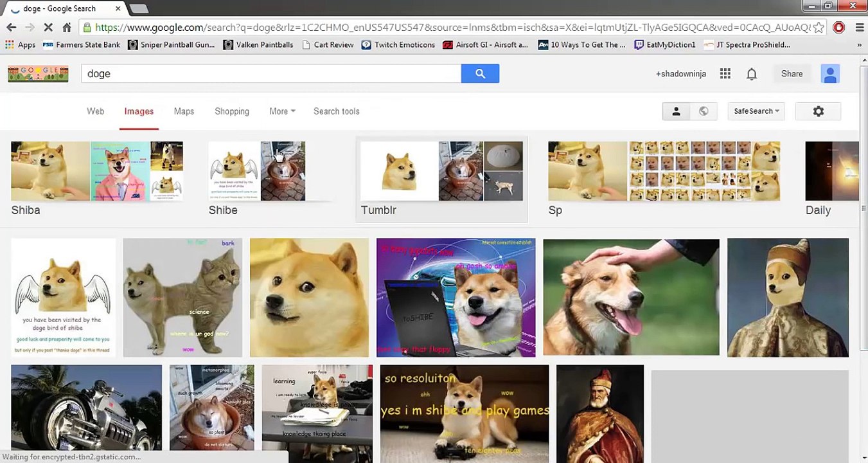Image resolution: width=868 pixels, height=463 pixels.
Task: Toggle global results view
Action: (x=704, y=111)
